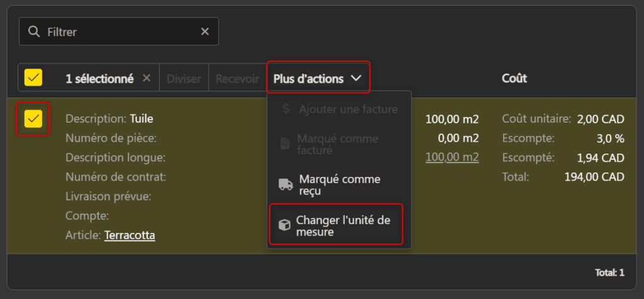Click the dollar sign invoice icon
The height and width of the screenshot is (299, 644).
click(286, 109)
